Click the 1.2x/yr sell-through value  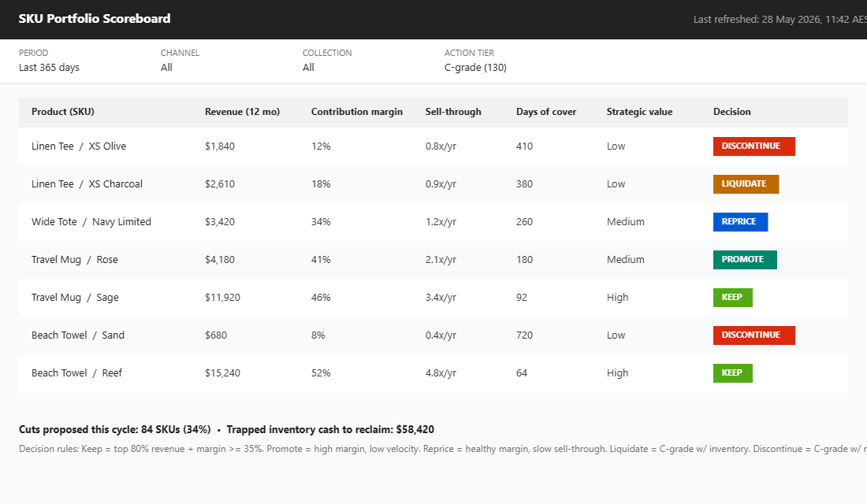click(441, 222)
